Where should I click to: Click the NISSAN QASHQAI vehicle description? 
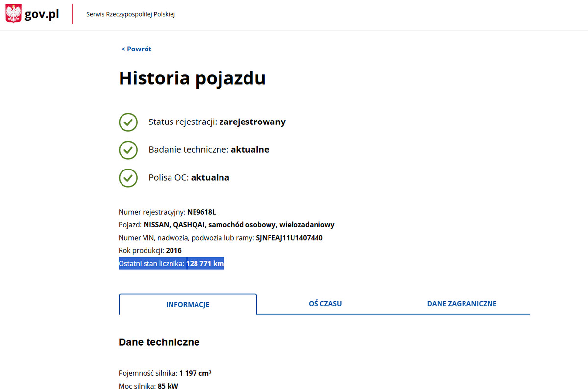click(239, 225)
